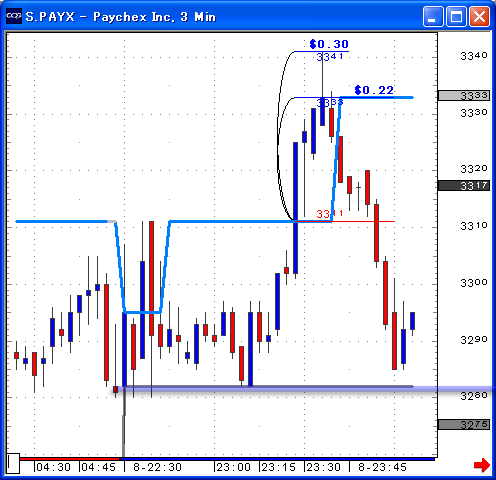Click the 23:00 time axis label

(x=233, y=467)
